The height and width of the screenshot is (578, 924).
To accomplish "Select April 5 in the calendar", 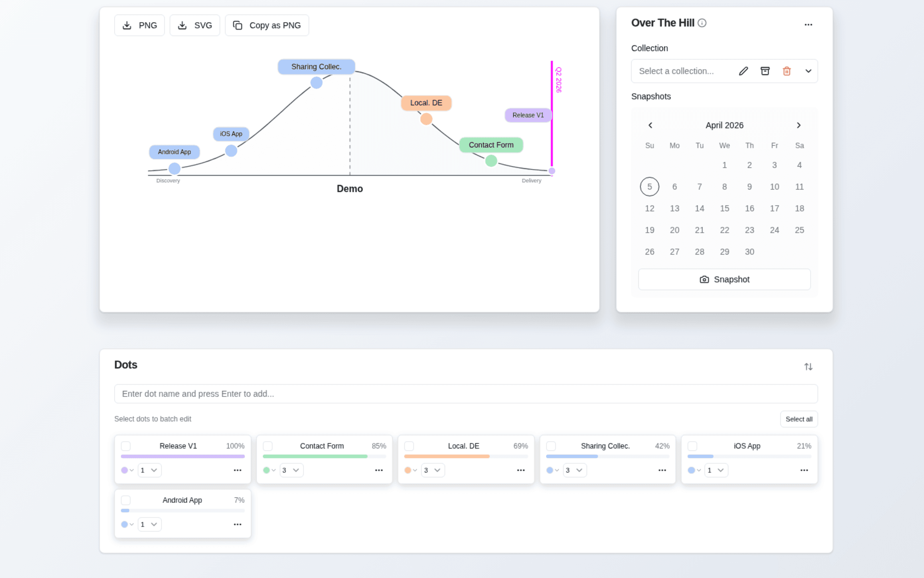I will click(649, 187).
